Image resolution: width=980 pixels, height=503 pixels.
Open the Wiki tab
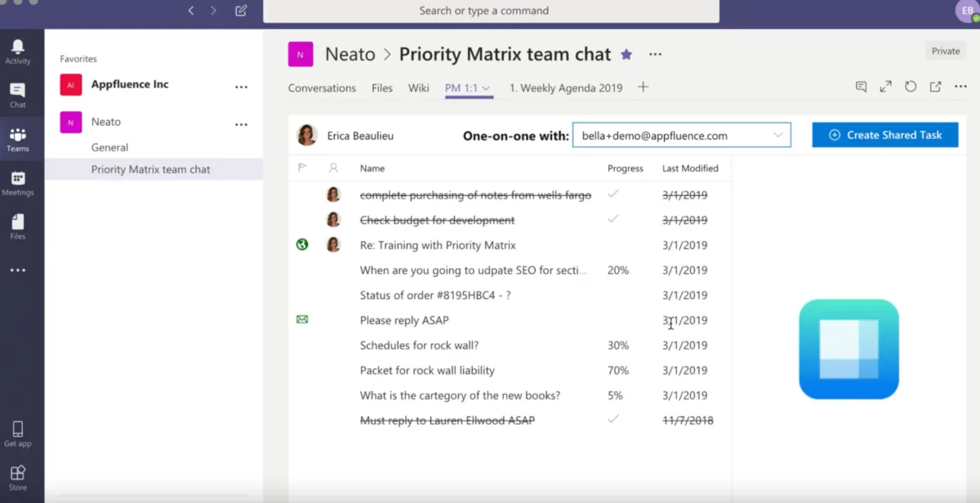419,88
